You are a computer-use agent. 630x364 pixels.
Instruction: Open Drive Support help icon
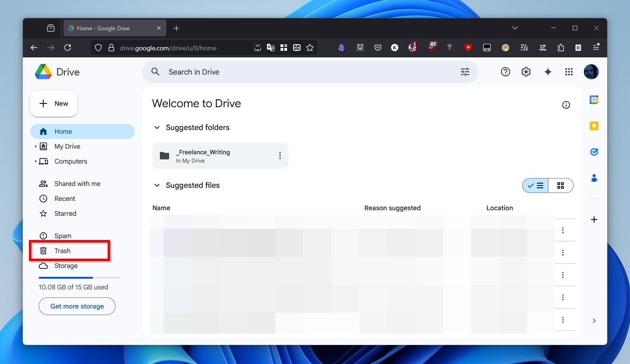click(506, 72)
